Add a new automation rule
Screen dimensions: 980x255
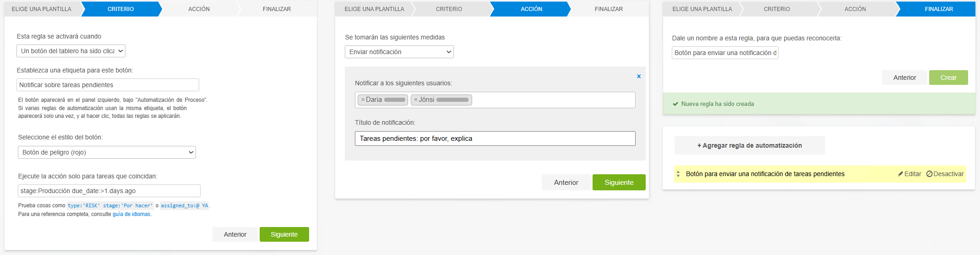tap(749, 145)
